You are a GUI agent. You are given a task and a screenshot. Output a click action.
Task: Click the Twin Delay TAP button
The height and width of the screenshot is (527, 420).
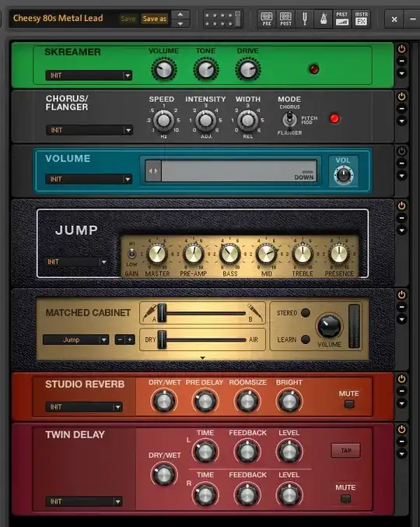tap(346, 451)
